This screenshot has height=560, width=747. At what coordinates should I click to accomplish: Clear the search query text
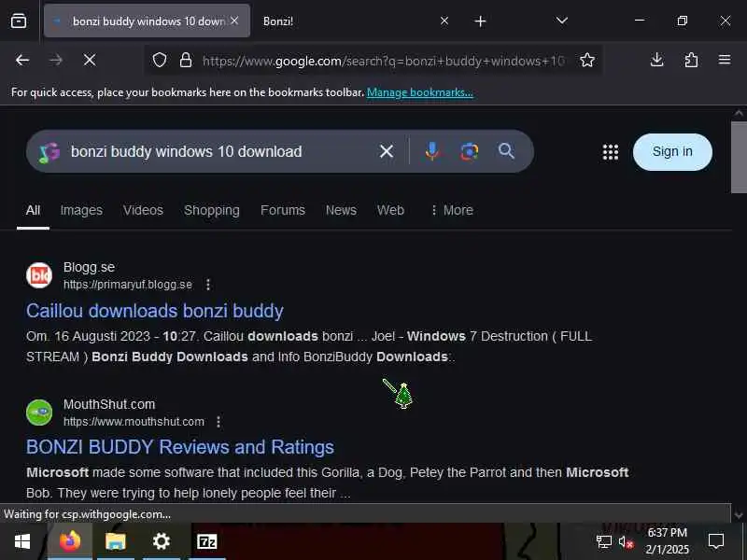[387, 151]
